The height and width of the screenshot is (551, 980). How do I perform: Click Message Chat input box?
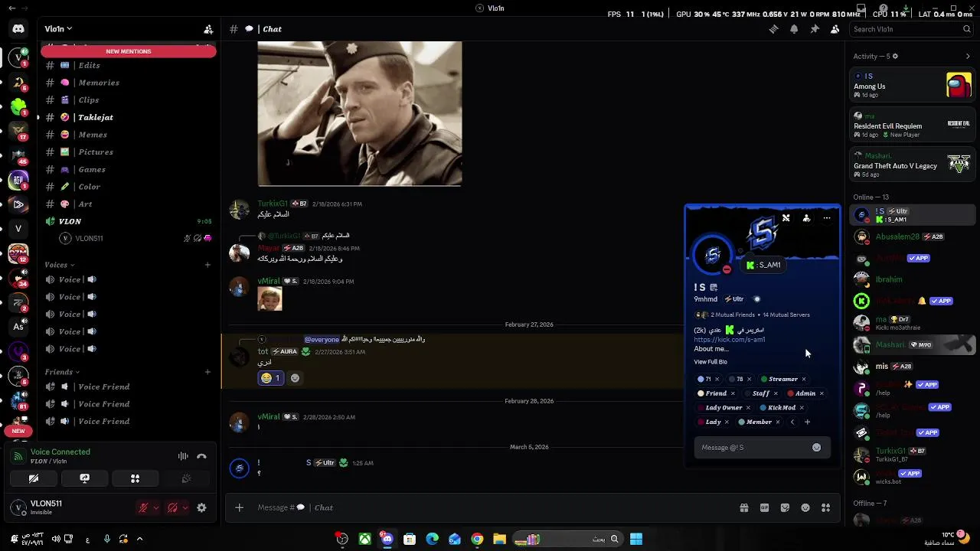click(x=490, y=507)
